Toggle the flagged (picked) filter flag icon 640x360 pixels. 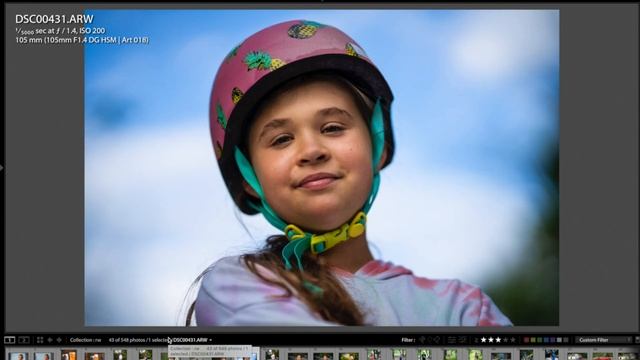[x=422, y=340]
